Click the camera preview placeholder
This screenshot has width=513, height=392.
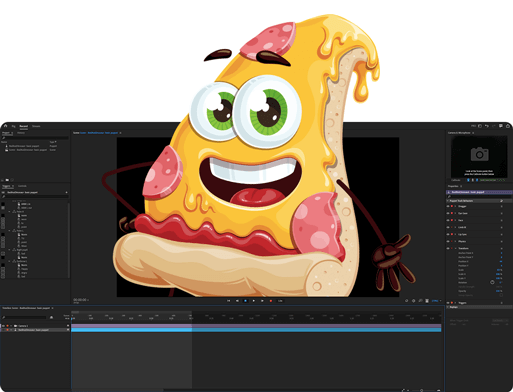[479, 157]
